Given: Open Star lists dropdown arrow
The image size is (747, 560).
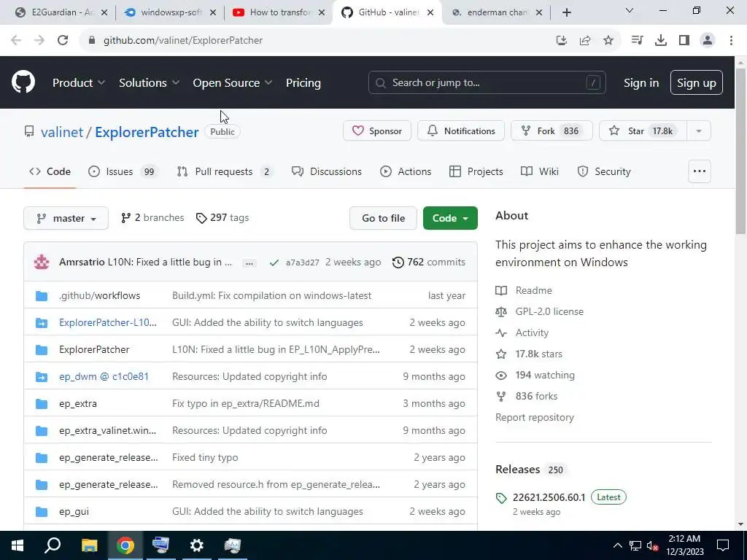Looking at the screenshot, I should click(x=699, y=131).
